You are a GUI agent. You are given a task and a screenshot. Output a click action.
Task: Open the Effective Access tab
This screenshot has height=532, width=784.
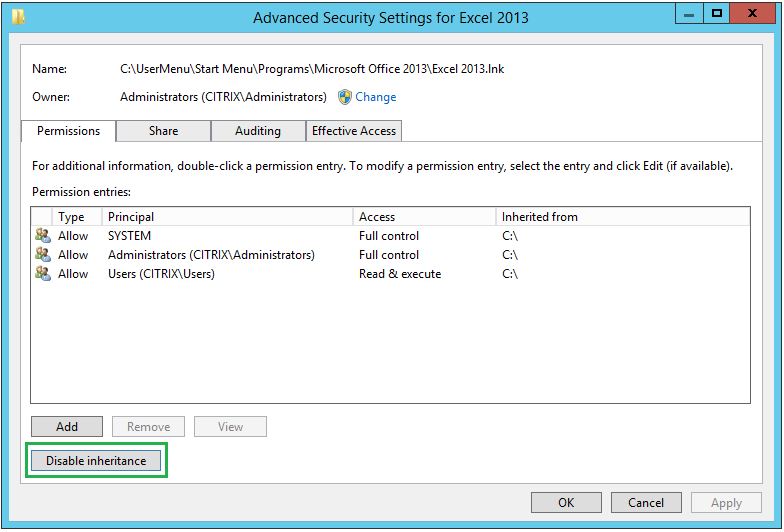point(354,131)
